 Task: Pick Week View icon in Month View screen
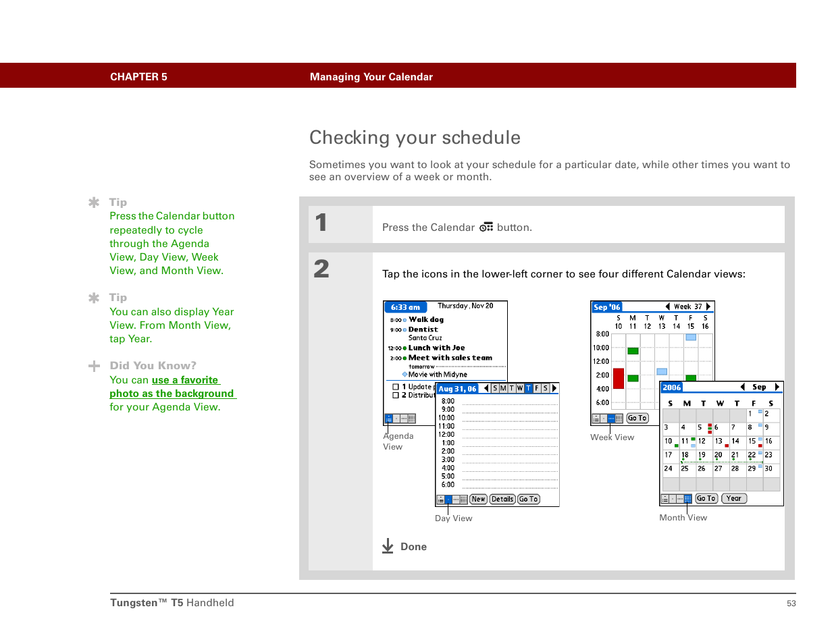click(680, 499)
